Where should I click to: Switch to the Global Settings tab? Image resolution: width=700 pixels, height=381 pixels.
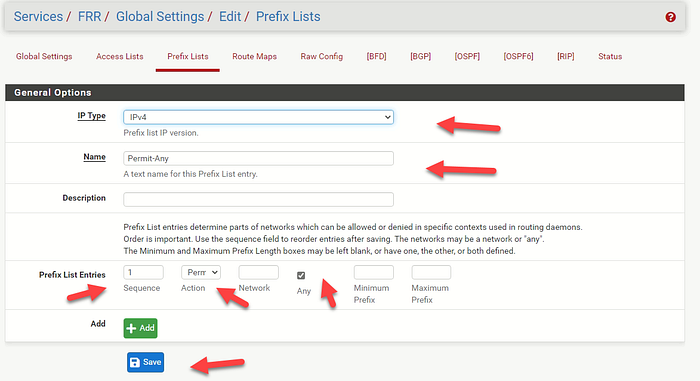tap(44, 56)
